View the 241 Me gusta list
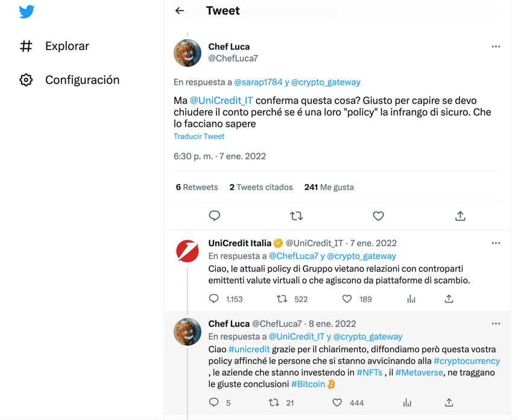The image size is (518, 420). tap(329, 187)
